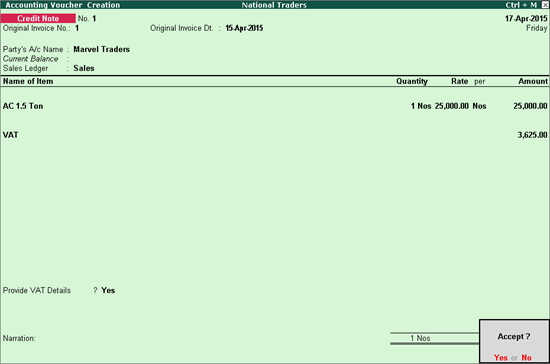The height and width of the screenshot is (364, 550).
Task: Edit the Original Invoice Dt. 15-Apr-2015
Action: click(x=244, y=28)
